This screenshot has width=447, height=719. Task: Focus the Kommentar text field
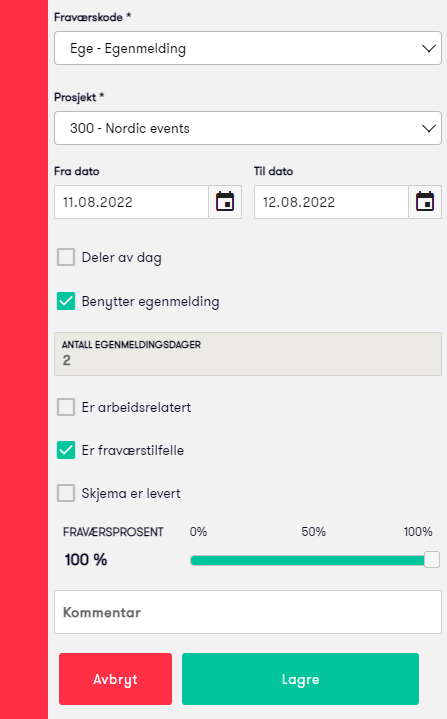tap(248, 612)
